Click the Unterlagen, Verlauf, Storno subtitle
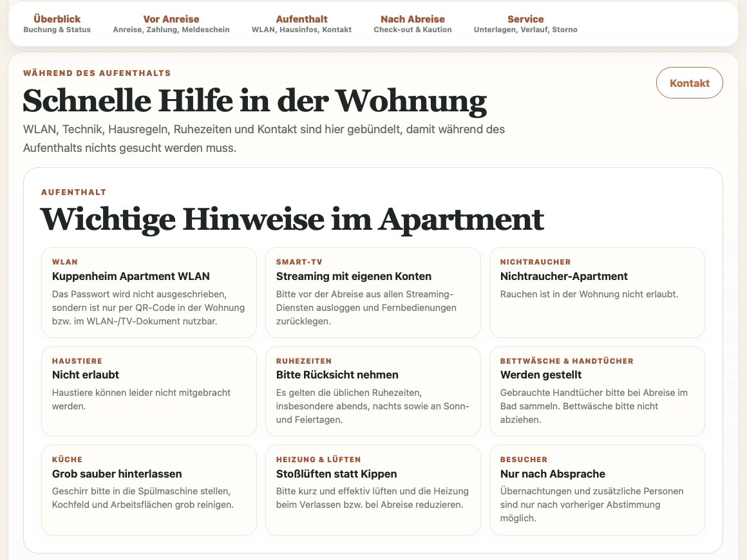Screen dimensions: 747x560 (x=525, y=30)
